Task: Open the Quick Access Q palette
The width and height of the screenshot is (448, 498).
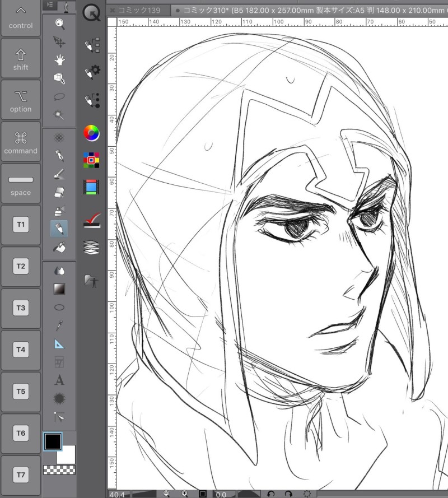Action: [x=91, y=13]
